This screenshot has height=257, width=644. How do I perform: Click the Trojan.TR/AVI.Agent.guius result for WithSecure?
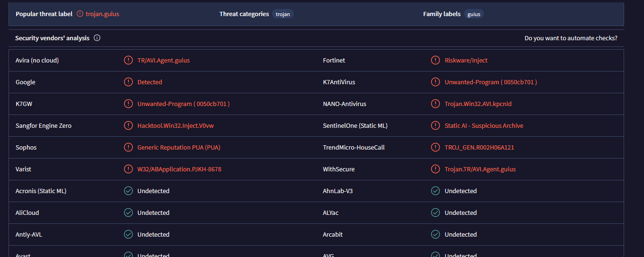point(480,169)
